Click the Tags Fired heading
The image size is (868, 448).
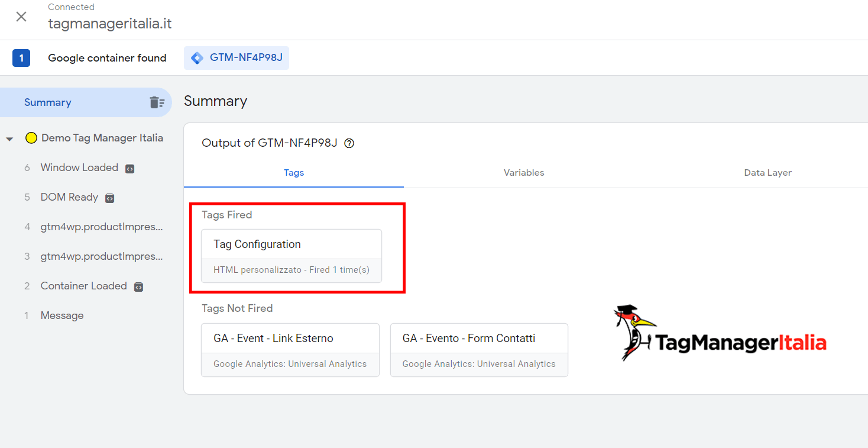pos(227,215)
